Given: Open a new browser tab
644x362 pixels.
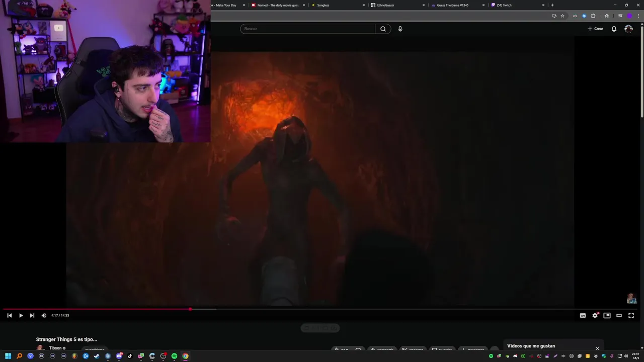Looking at the screenshot, I should pos(552,5).
